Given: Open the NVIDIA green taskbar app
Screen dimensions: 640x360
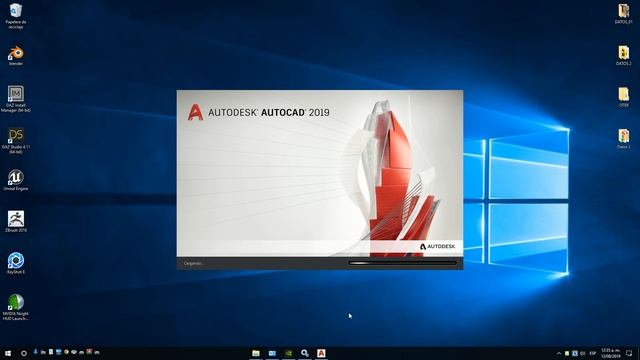Looking at the screenshot, I should point(289,353).
